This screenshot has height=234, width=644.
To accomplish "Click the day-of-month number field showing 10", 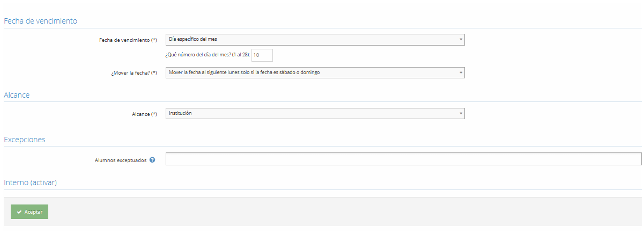I will point(262,55).
